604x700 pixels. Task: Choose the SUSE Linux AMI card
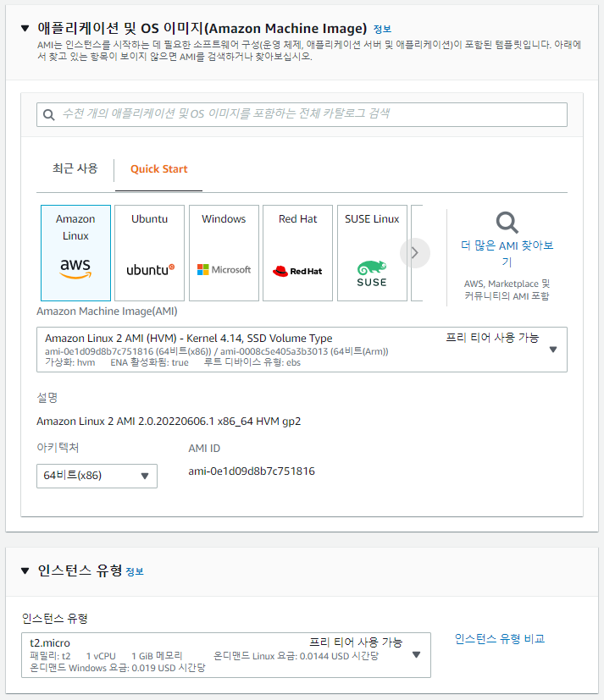372,253
